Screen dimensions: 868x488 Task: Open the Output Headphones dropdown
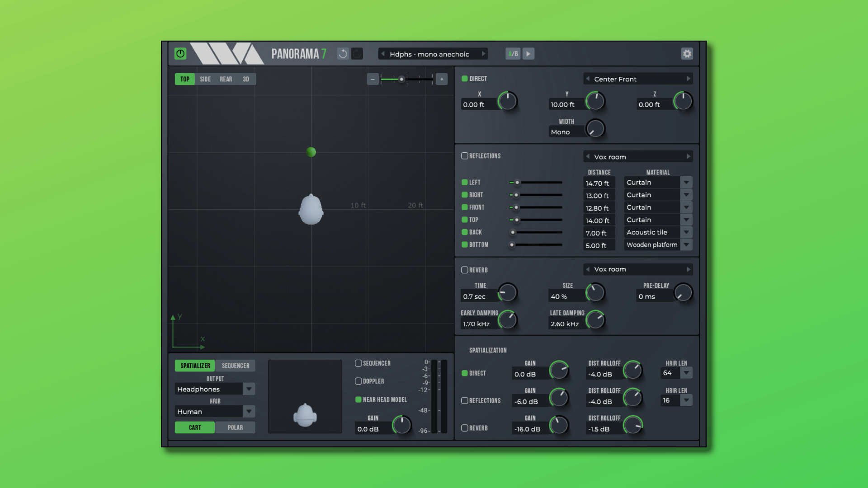[249, 389]
